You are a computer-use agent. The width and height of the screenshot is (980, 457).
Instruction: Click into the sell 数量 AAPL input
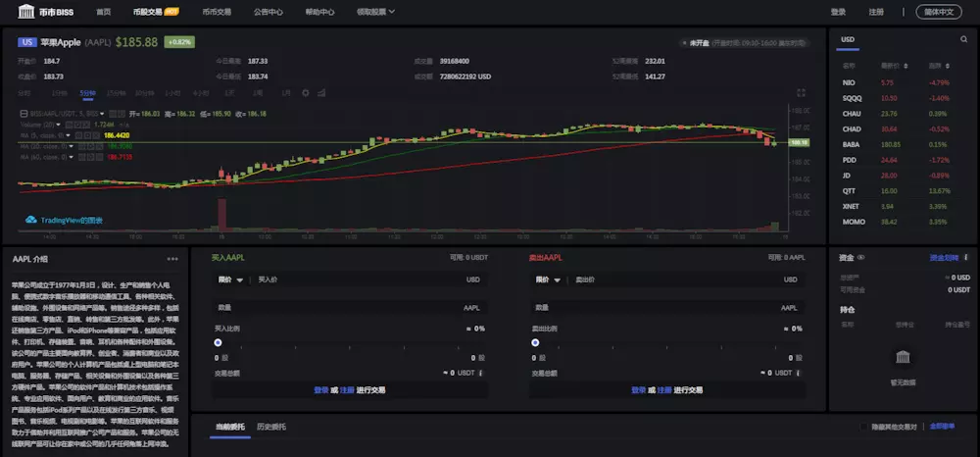[x=666, y=308]
